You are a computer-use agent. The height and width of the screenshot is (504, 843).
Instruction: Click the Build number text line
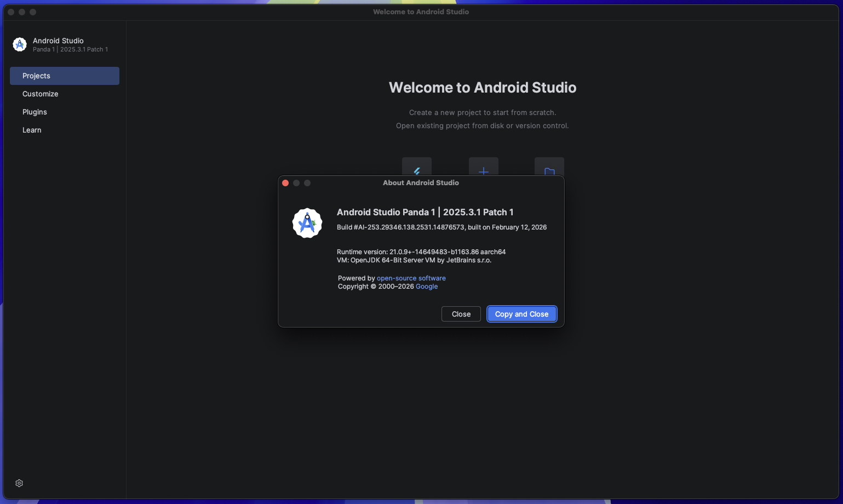point(441,227)
